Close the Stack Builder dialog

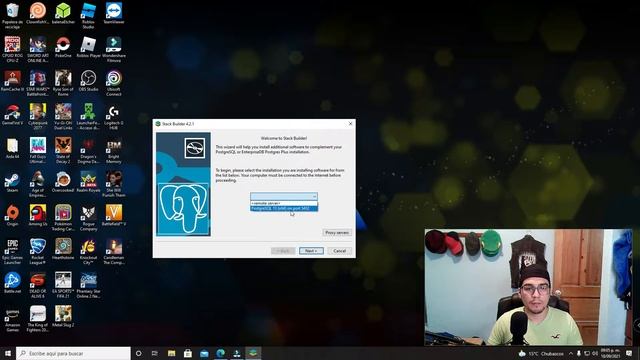pos(350,124)
